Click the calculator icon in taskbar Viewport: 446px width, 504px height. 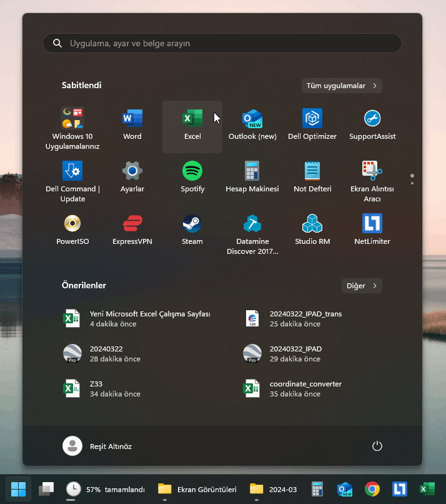tap(317, 489)
